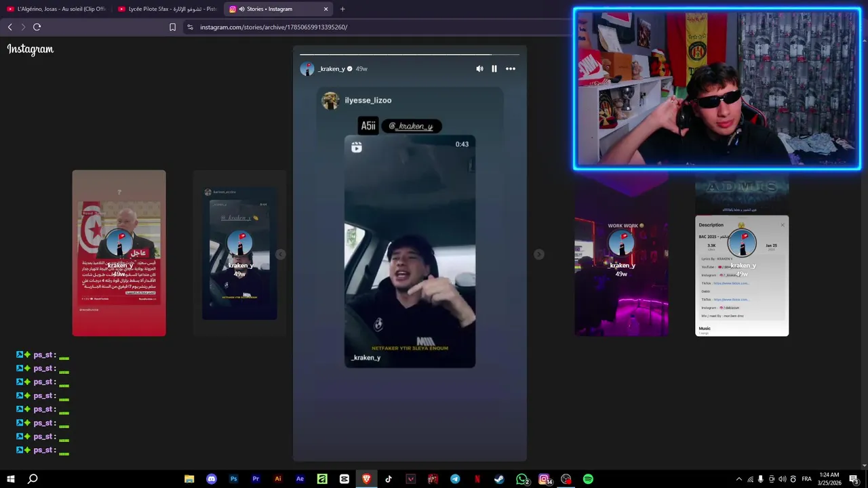Close the Stories • Instagram tab

coord(325,9)
